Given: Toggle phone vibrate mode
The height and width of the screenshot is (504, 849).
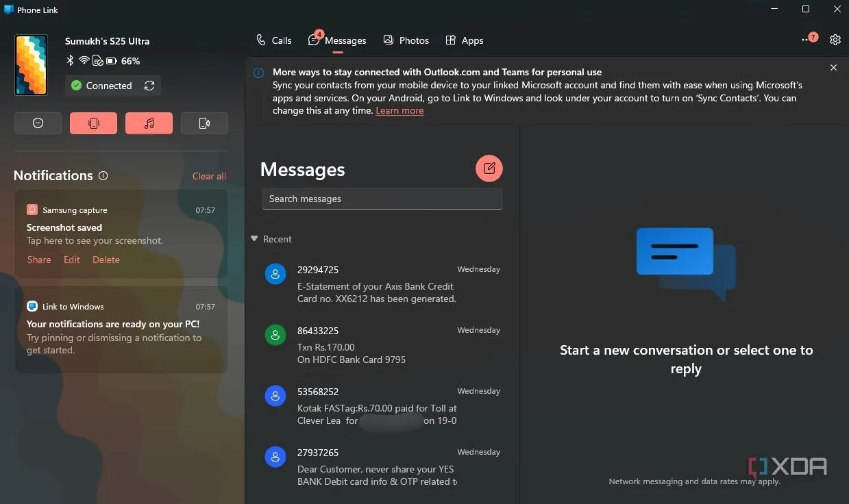Looking at the screenshot, I should (94, 123).
